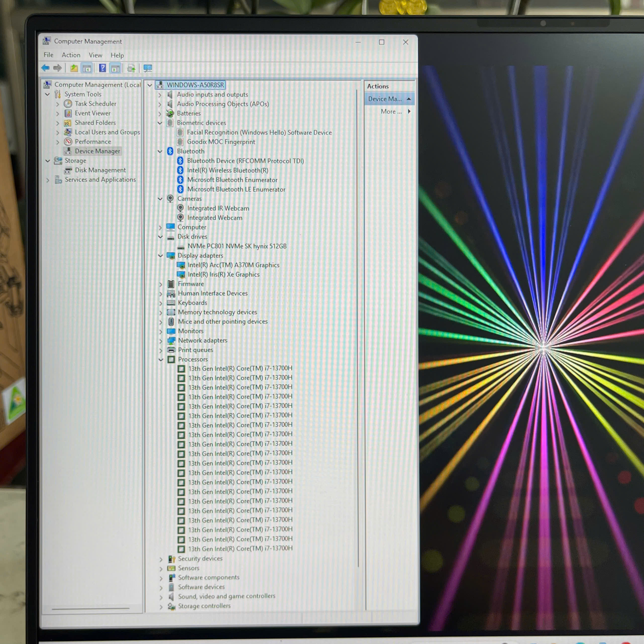Viewport: 644px width, 644px height.
Task: Open the Action menu
Action: pos(71,55)
